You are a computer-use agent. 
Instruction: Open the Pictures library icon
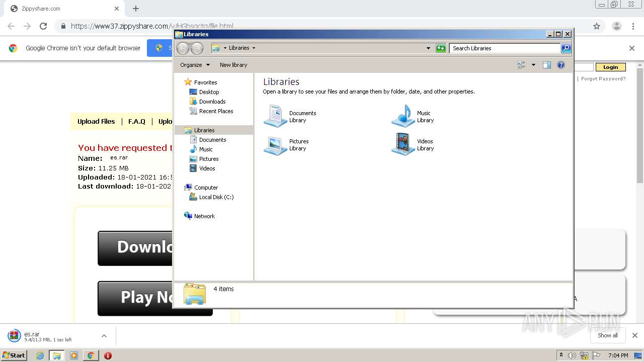(x=275, y=145)
